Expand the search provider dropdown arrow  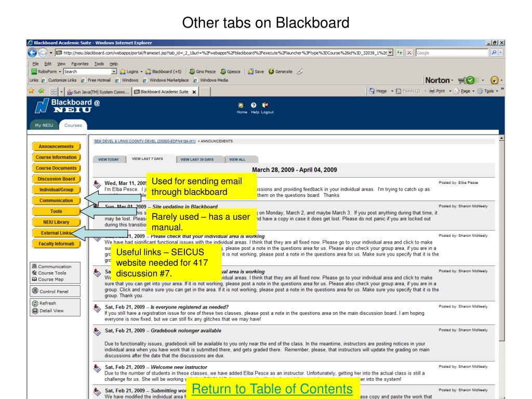[x=501, y=52]
